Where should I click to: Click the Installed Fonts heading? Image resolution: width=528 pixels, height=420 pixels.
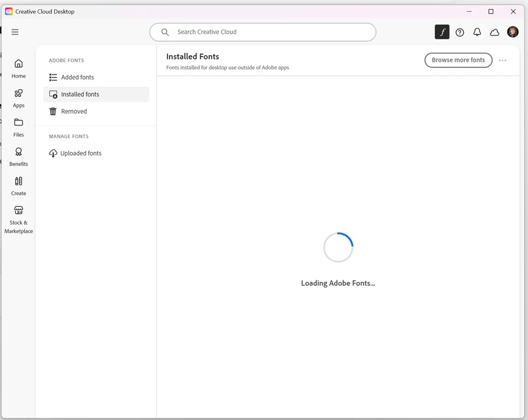pyautogui.click(x=193, y=56)
